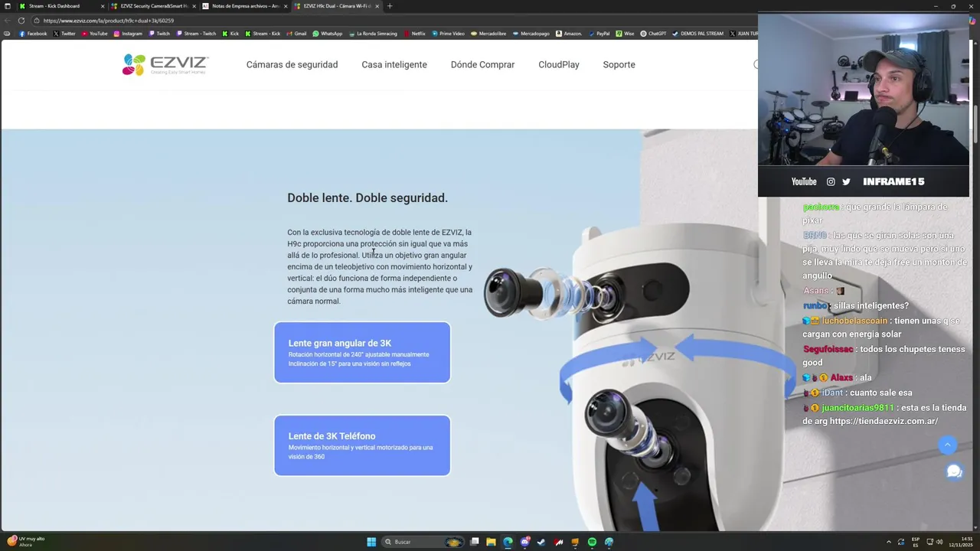This screenshot has height=551, width=980.
Task: Open the Stream - Kick bookmark
Action: point(263,34)
